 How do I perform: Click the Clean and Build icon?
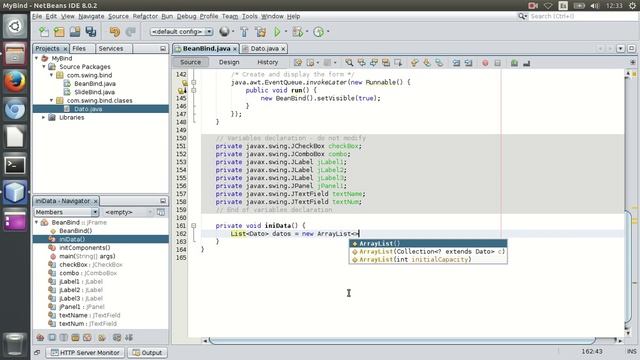coord(260,32)
